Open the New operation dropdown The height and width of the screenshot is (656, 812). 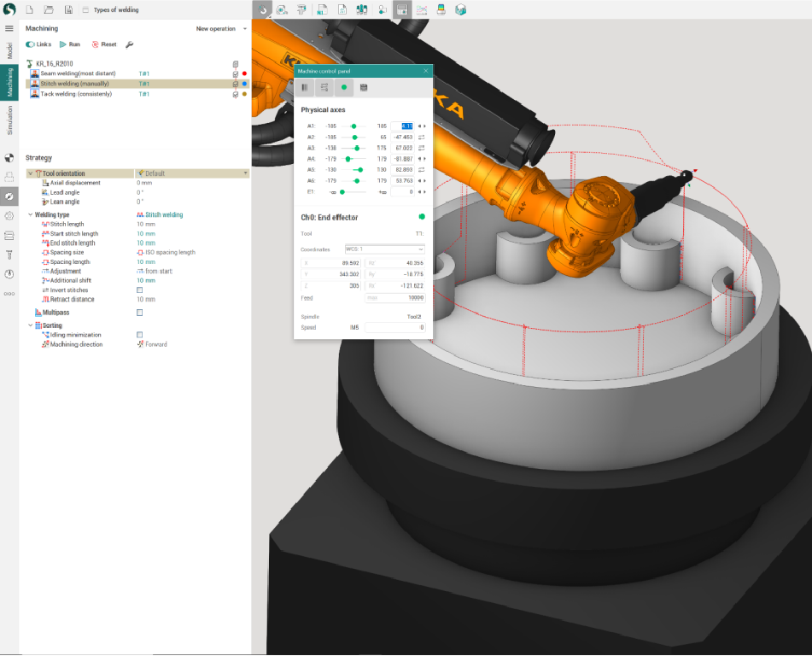(220, 29)
